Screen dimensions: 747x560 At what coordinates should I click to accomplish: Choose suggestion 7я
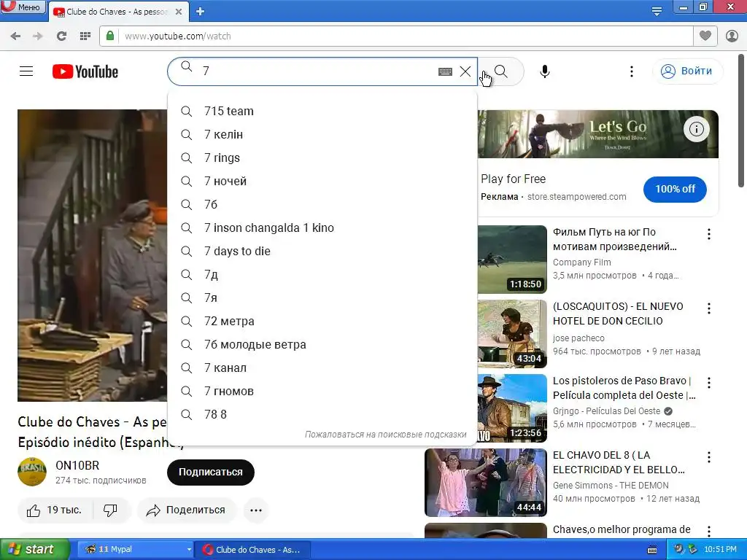pos(322,297)
